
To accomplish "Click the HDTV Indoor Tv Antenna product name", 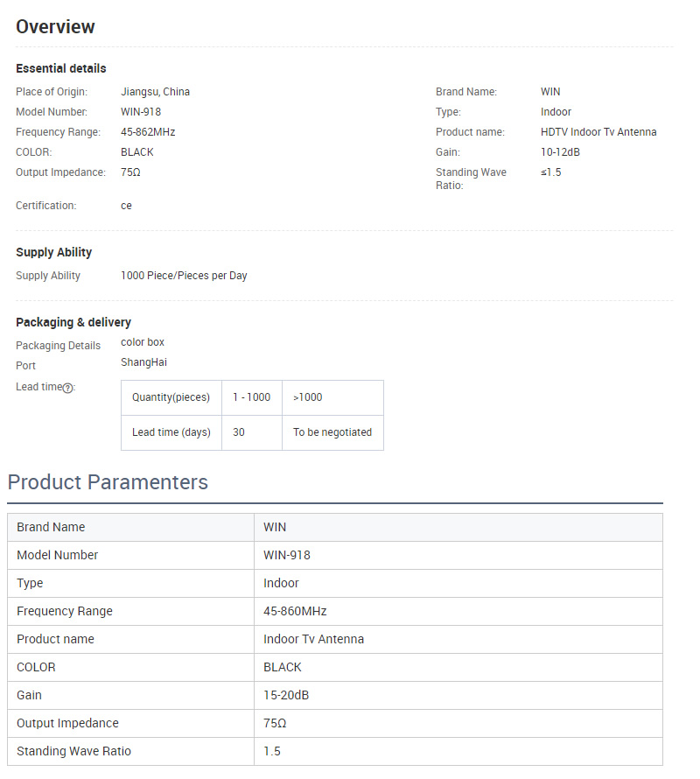I will click(598, 132).
